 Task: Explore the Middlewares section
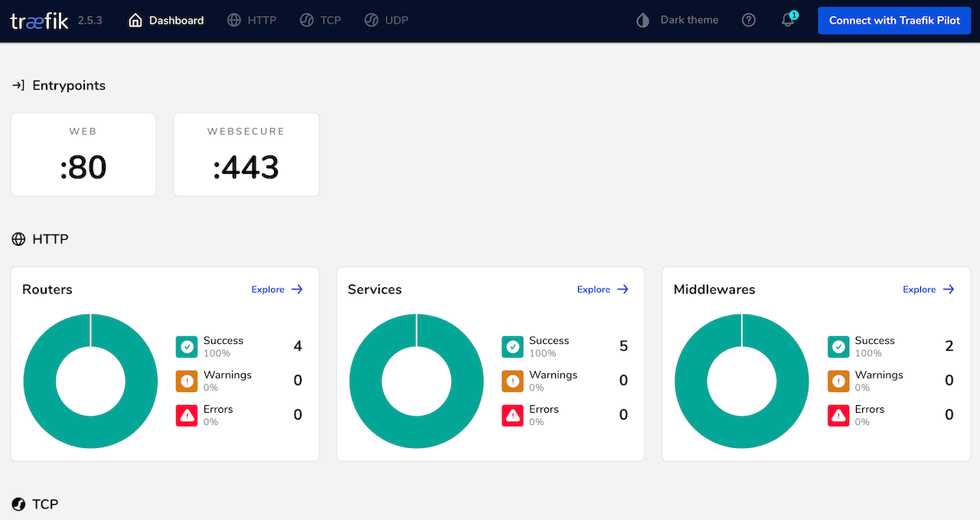(x=928, y=289)
